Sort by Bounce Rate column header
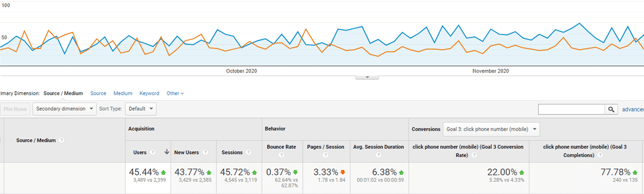The height and width of the screenshot is (194, 644). [x=281, y=147]
